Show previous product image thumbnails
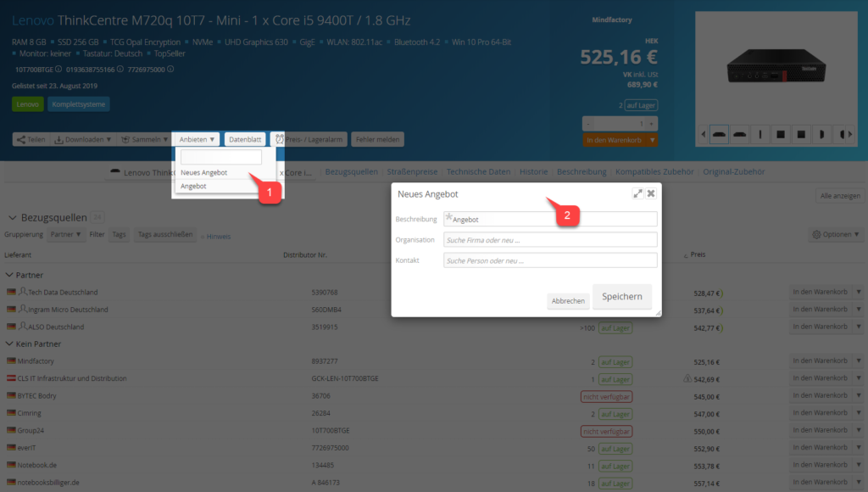This screenshot has height=492, width=868. (x=703, y=134)
